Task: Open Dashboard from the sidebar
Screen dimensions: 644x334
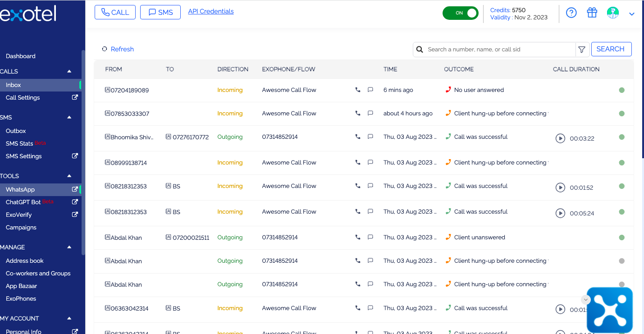Action: [x=21, y=56]
